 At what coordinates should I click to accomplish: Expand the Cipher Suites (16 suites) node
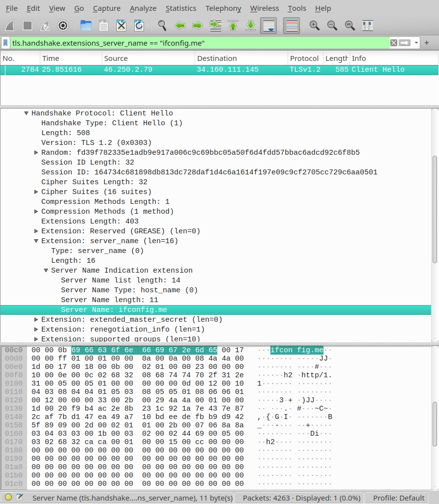[36, 192]
